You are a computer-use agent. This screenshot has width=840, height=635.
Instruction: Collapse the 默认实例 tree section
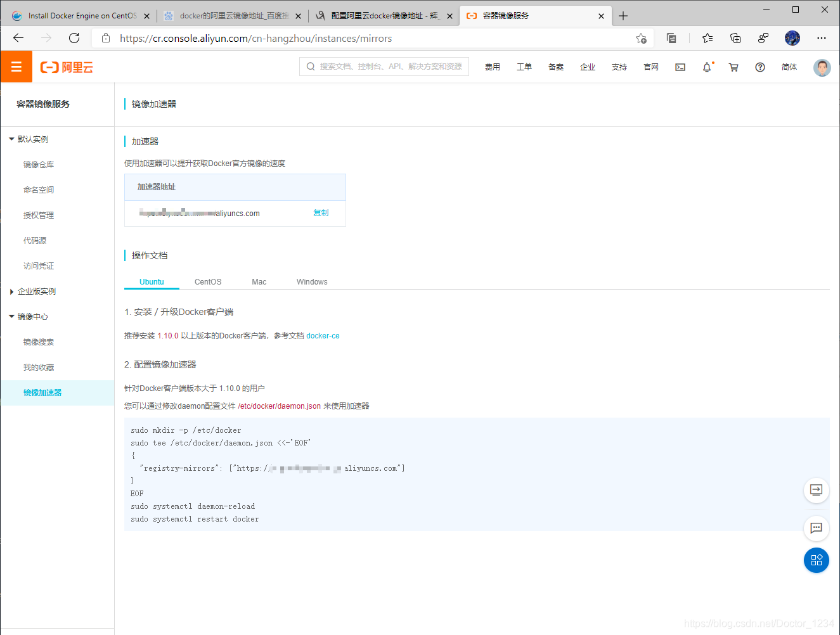click(x=11, y=139)
